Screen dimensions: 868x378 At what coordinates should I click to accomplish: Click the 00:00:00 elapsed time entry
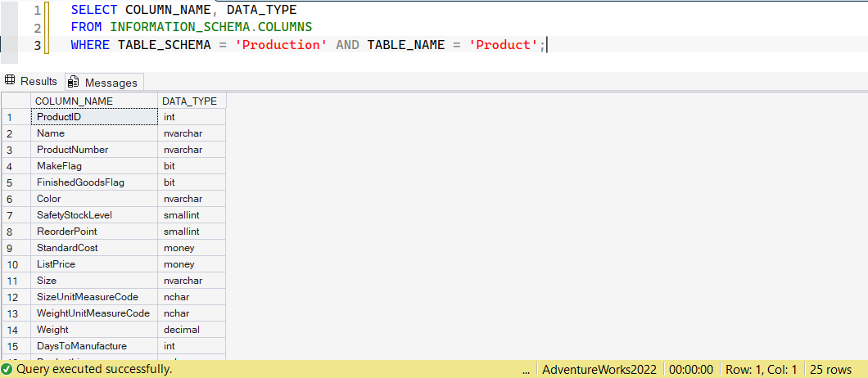690,369
